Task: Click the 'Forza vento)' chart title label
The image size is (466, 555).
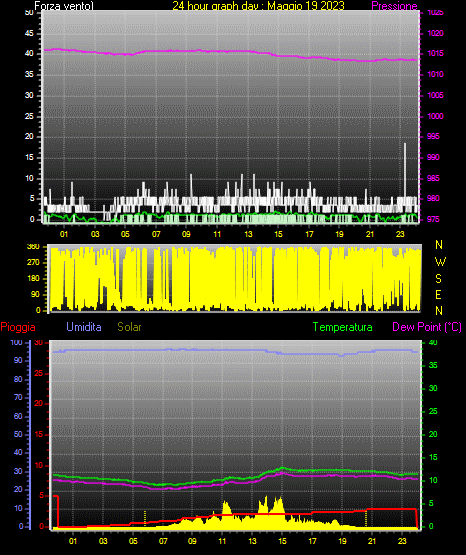Action: tap(64, 6)
